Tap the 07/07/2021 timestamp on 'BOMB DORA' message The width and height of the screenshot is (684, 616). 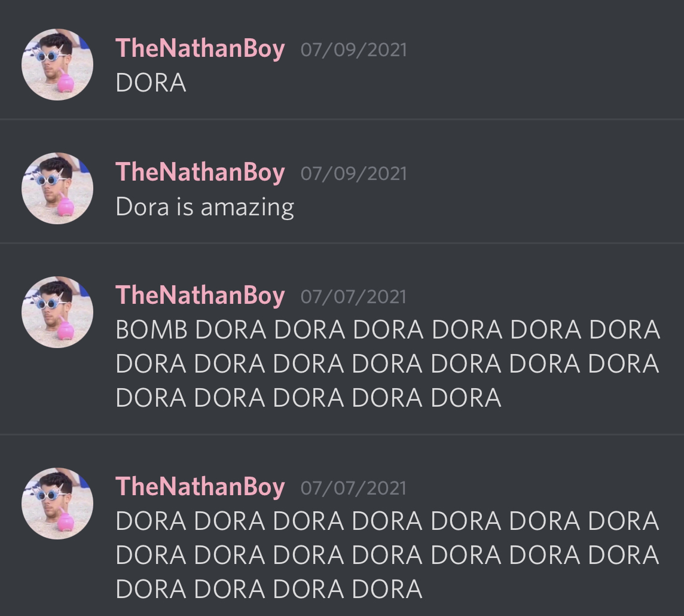tap(353, 297)
